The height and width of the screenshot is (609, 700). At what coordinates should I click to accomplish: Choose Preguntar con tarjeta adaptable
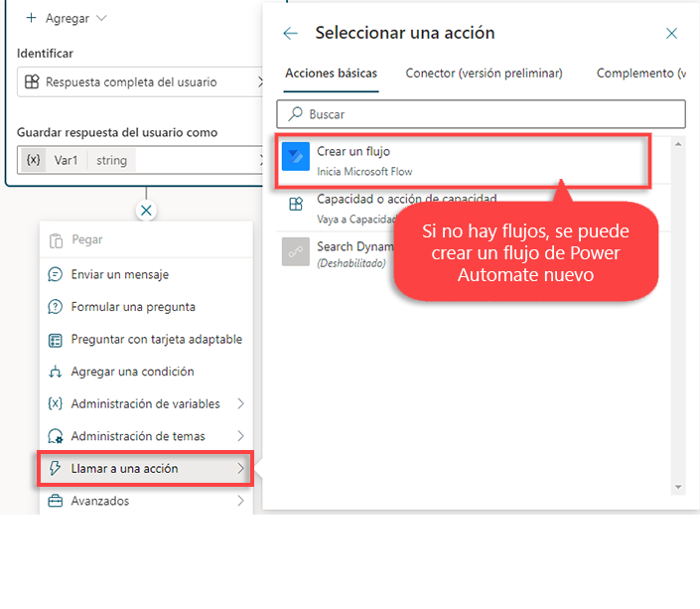(x=146, y=340)
